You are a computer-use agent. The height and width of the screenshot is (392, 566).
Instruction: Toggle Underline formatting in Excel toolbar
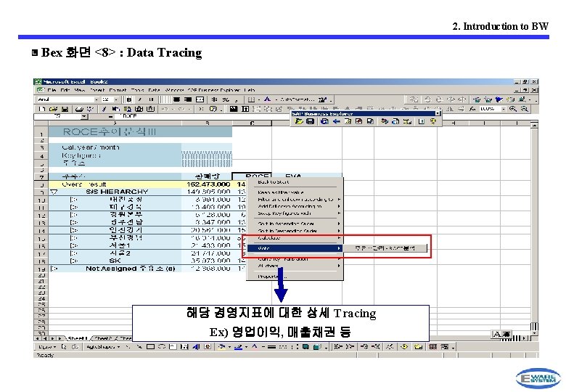151,99
